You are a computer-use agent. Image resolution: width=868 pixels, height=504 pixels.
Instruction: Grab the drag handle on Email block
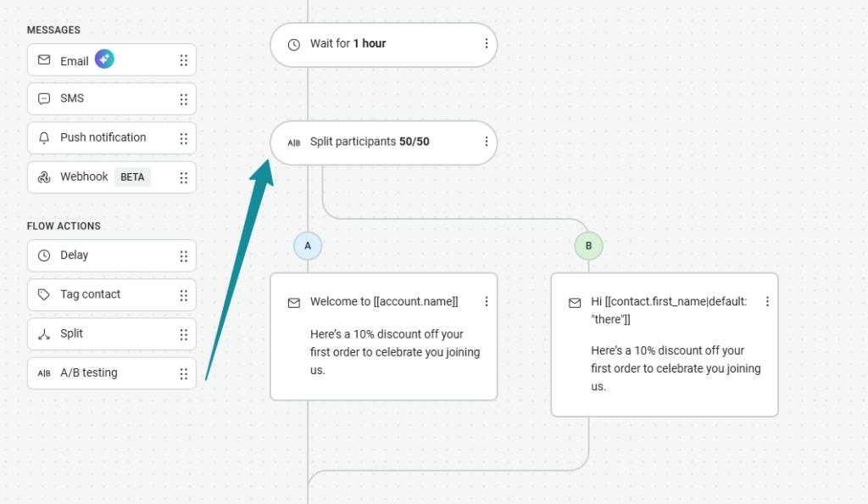(x=183, y=60)
